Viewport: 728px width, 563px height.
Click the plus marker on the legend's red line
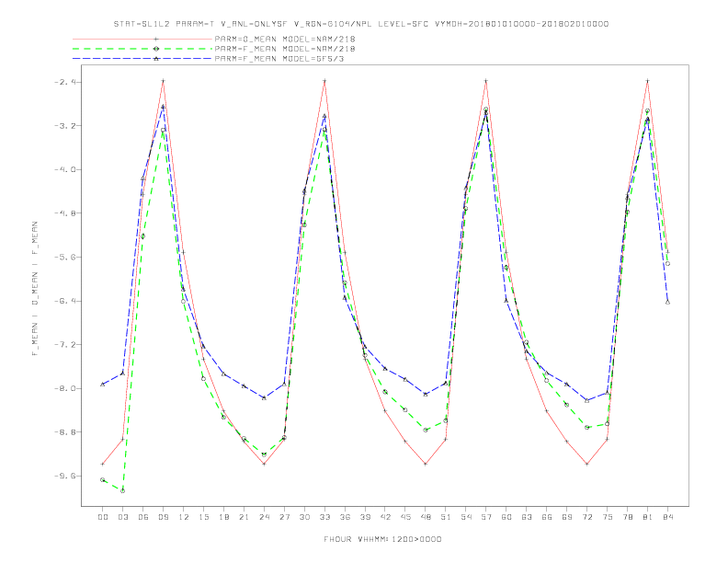point(156,39)
